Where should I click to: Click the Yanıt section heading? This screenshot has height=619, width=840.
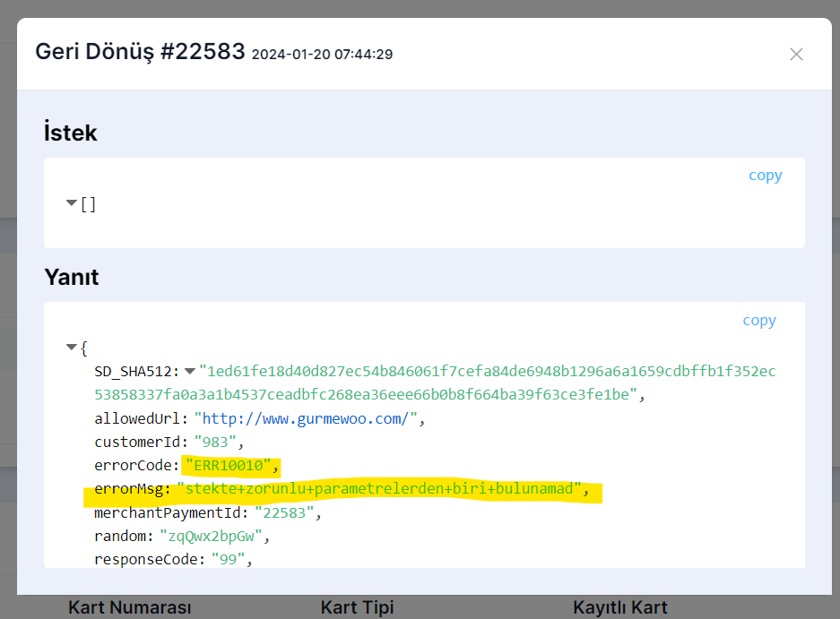[x=71, y=277]
